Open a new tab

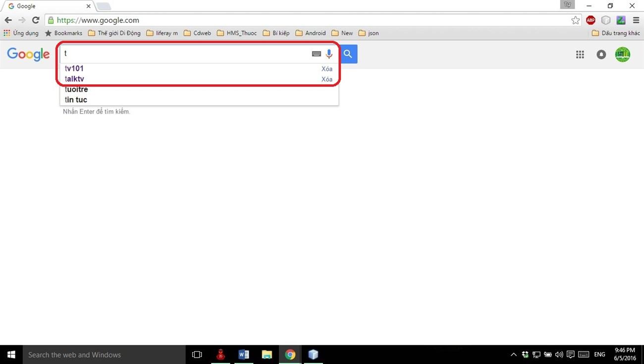[x=104, y=6]
